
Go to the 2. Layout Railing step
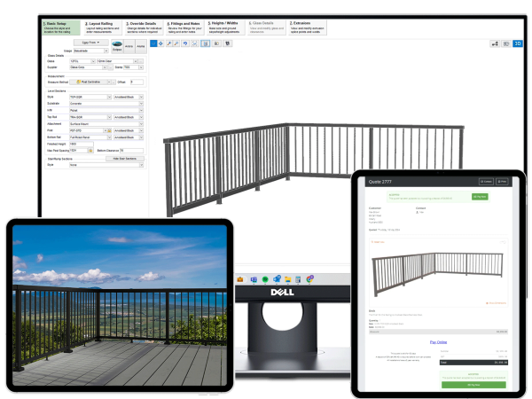pyautogui.click(x=102, y=27)
